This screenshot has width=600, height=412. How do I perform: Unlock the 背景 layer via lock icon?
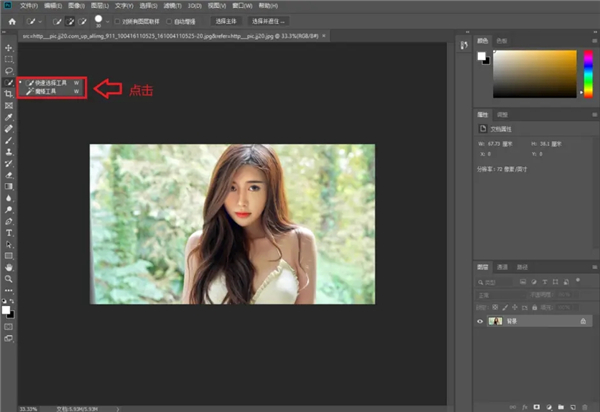(x=583, y=321)
